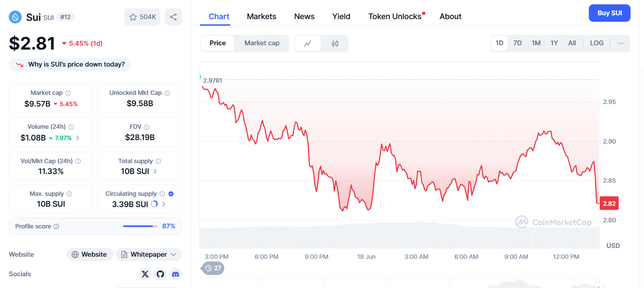644x288 pixels.
Task: Set chart range to 1D
Action: [500, 43]
